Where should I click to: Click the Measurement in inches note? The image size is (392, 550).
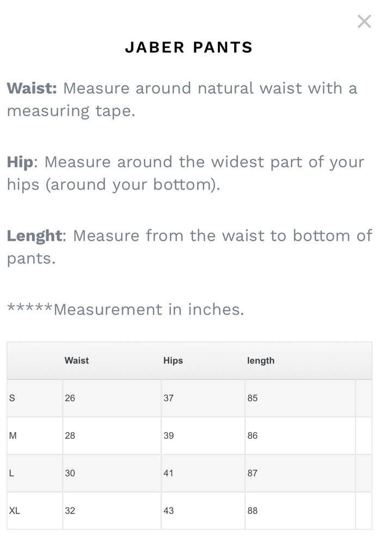tap(125, 309)
